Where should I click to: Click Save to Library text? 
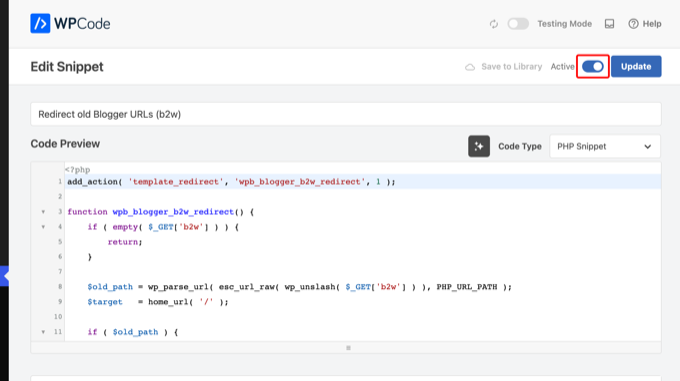[x=512, y=66]
